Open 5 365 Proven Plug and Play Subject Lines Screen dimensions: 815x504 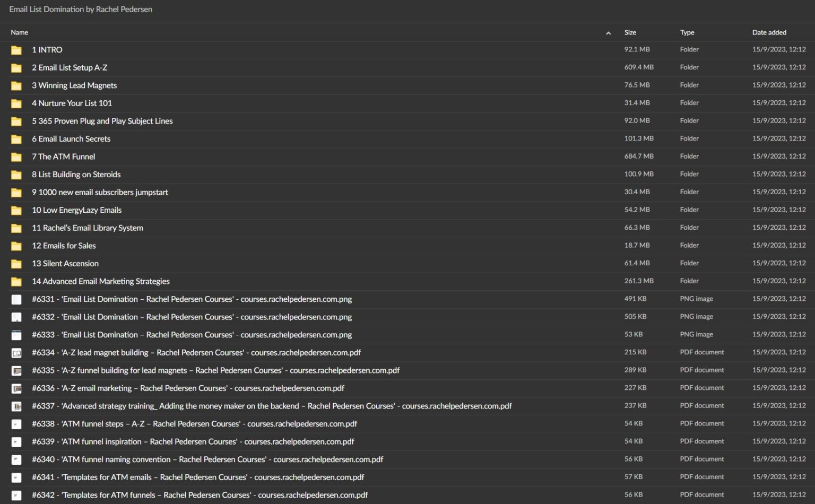pos(102,121)
